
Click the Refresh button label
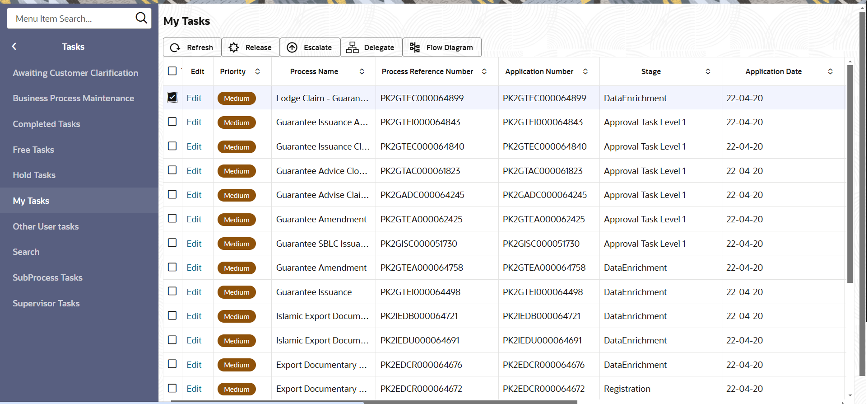pyautogui.click(x=200, y=47)
